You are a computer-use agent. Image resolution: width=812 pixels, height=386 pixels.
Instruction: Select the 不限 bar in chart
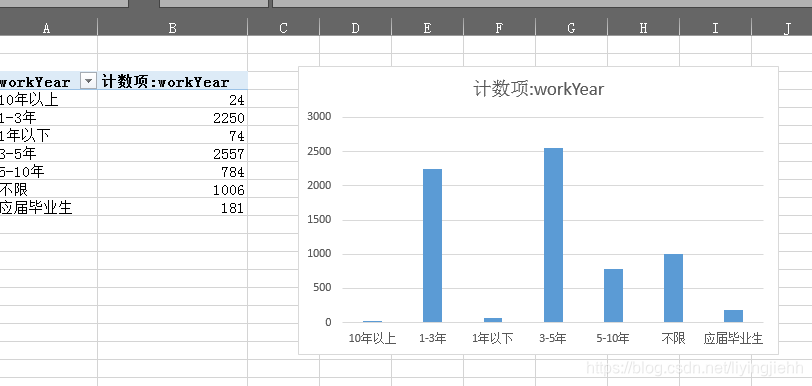[x=673, y=288]
